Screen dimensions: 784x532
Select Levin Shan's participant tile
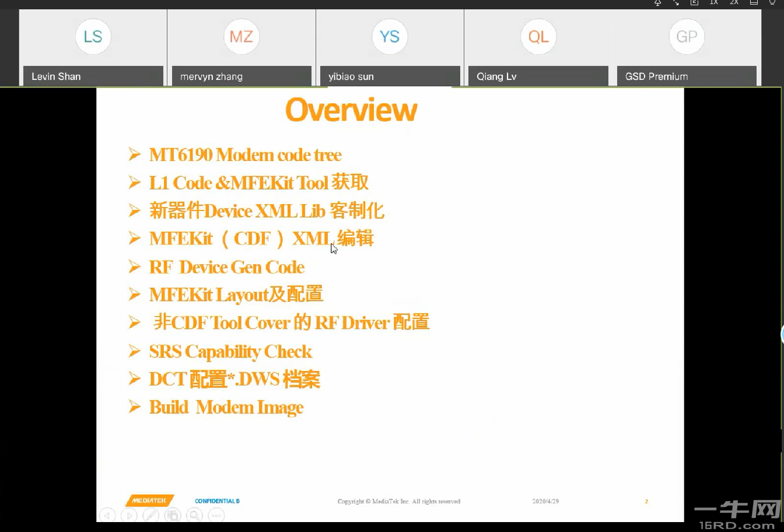[x=93, y=44]
